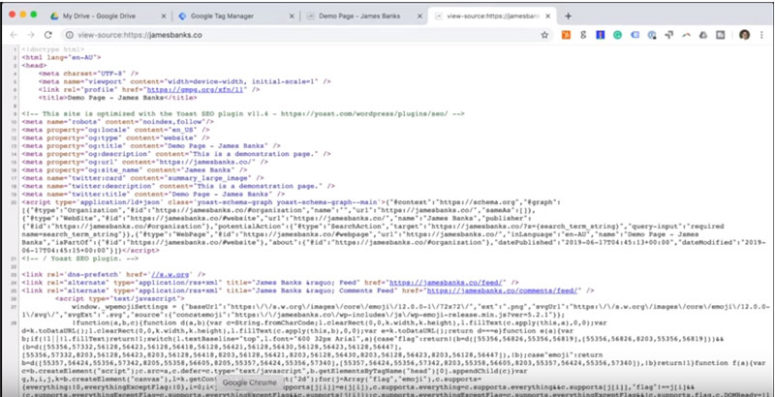
Task: Click the <script type="text/javascript"> line
Action: [x=120, y=299]
